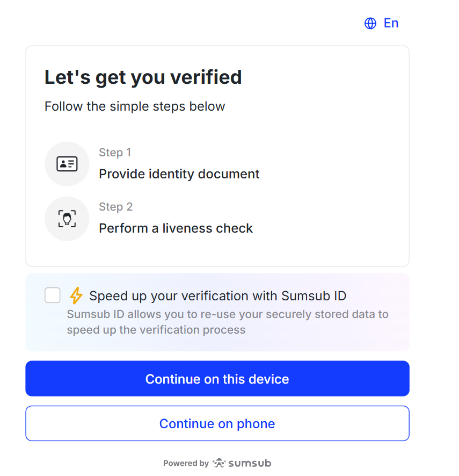This screenshot has width=459, height=476.
Task: Choose Continue on phone
Action: [x=217, y=423]
